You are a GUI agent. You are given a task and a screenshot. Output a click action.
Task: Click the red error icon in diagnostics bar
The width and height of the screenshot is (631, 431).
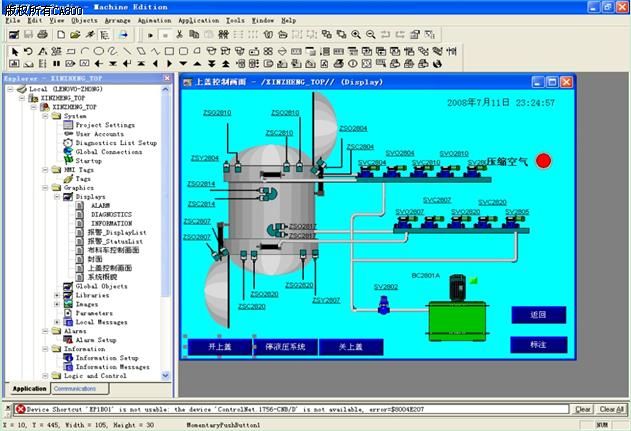coord(20,409)
